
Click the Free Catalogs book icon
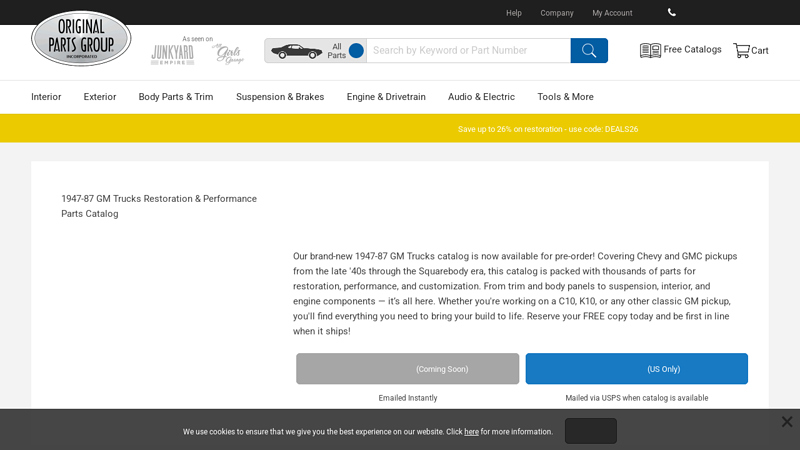[x=650, y=50]
